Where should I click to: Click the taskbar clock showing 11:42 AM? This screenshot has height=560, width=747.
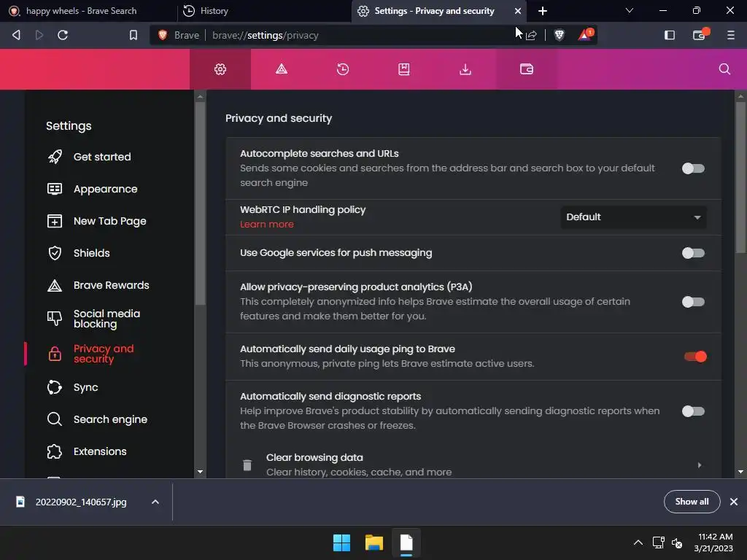[x=713, y=542]
